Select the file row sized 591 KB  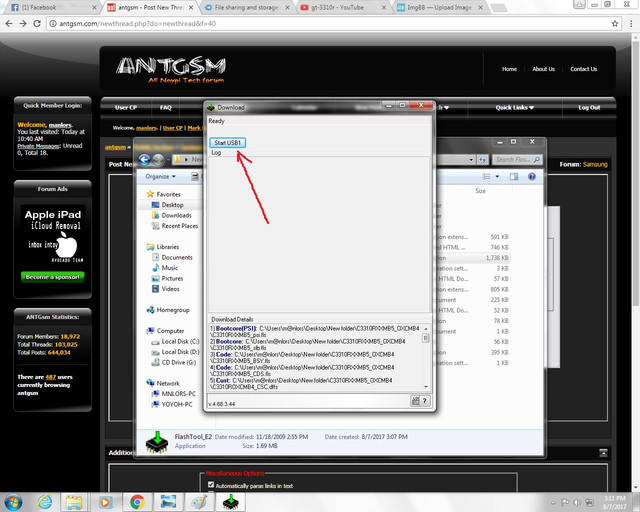pos(472,237)
